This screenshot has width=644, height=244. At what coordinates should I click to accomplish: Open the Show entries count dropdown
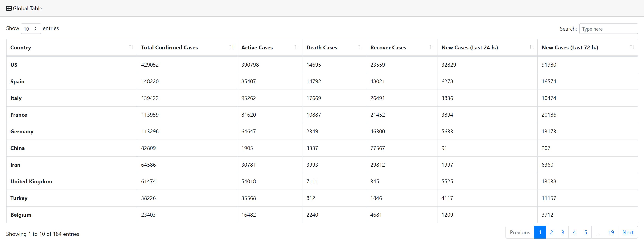coord(31,29)
